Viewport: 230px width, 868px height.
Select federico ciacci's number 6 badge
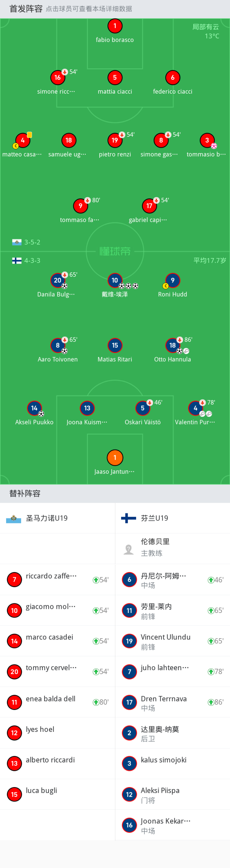[x=173, y=77]
